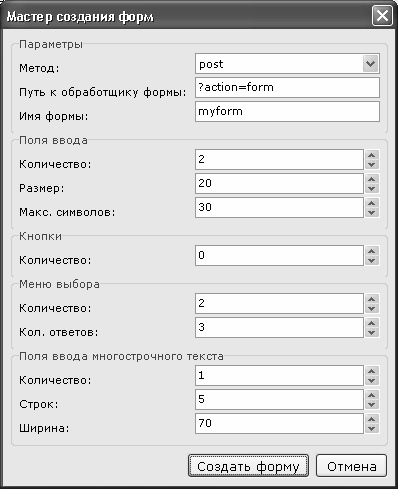Increase multiline text Количество with up arrow
The height and width of the screenshot is (489, 398).
click(372, 371)
